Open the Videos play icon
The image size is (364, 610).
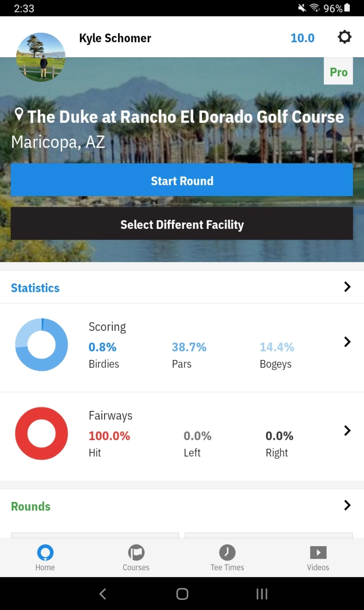click(x=318, y=553)
